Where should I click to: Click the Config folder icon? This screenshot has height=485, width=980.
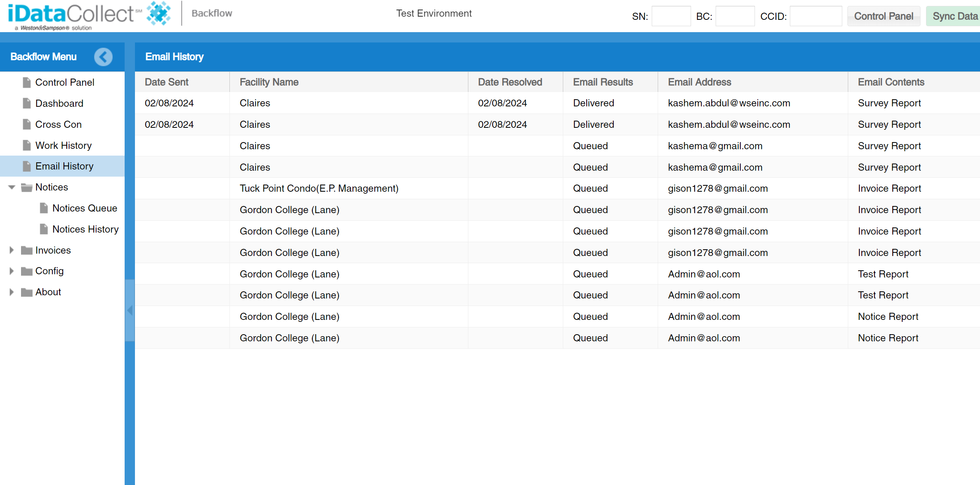pos(27,271)
